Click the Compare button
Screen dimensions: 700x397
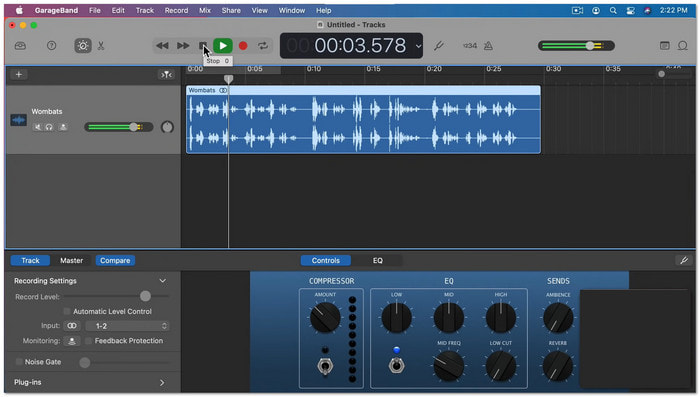tap(115, 260)
